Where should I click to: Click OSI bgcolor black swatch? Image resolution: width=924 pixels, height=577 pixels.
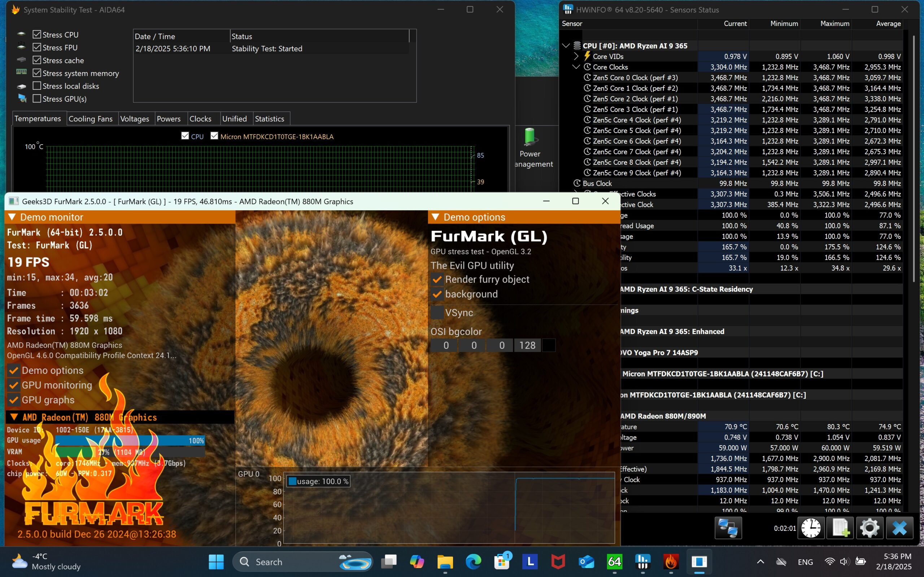[x=549, y=345]
